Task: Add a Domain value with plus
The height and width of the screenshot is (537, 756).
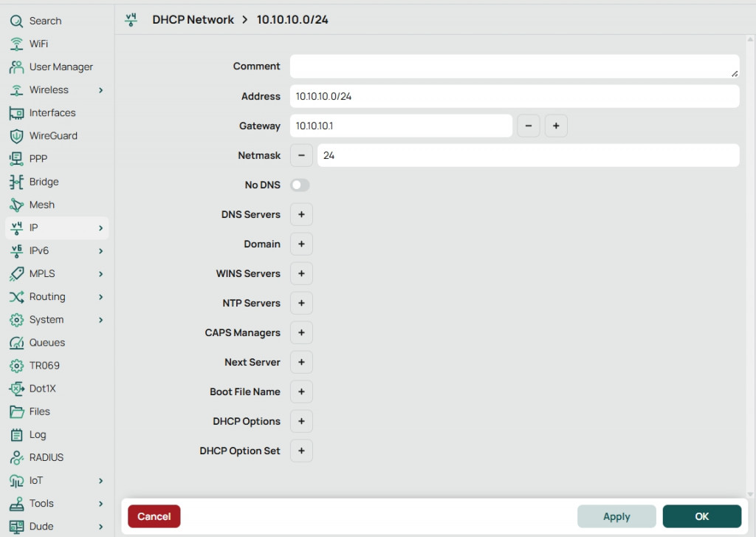Action: pyautogui.click(x=301, y=244)
